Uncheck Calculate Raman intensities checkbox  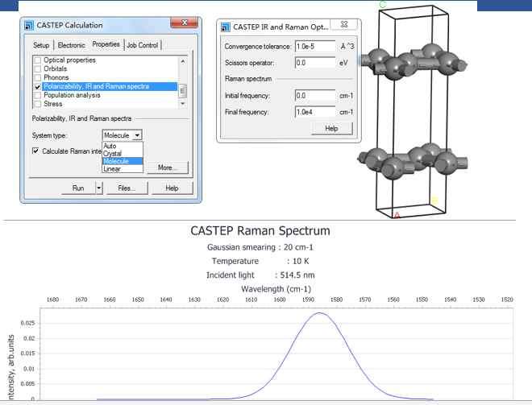click(36, 151)
